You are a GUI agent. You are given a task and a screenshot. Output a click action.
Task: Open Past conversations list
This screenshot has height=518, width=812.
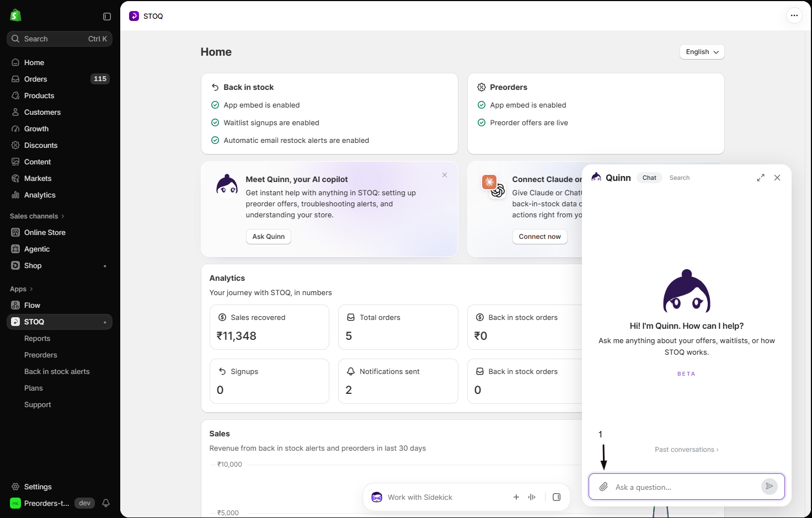tap(686, 450)
